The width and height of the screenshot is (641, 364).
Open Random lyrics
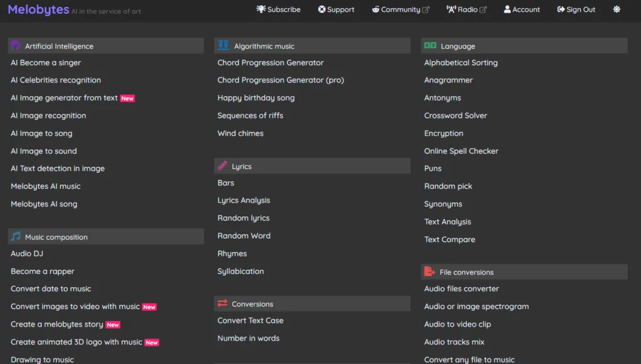click(x=244, y=218)
